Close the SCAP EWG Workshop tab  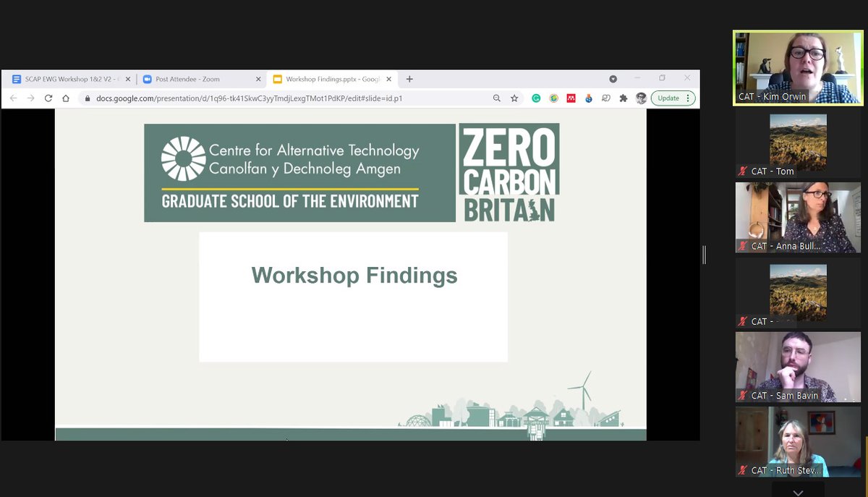click(x=127, y=79)
